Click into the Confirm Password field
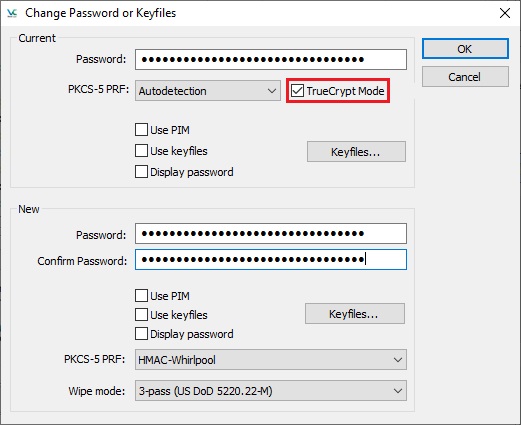This screenshot has width=521, height=425. tap(271, 259)
